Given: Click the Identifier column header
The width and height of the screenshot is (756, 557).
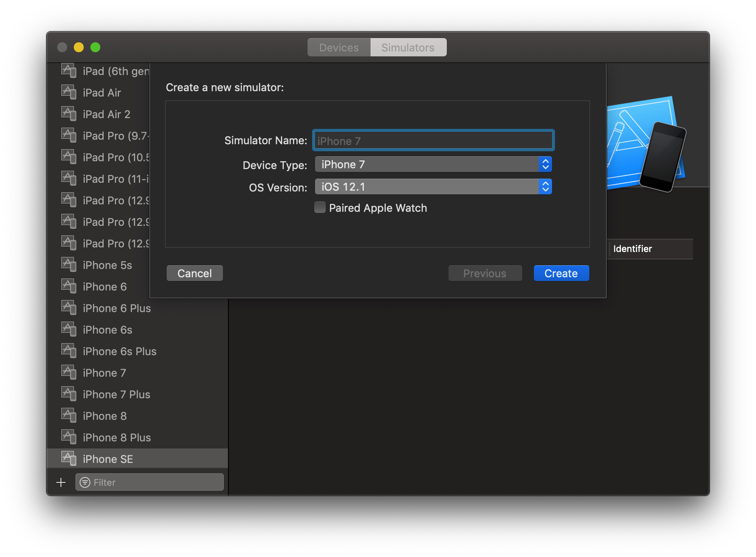Looking at the screenshot, I should point(650,249).
